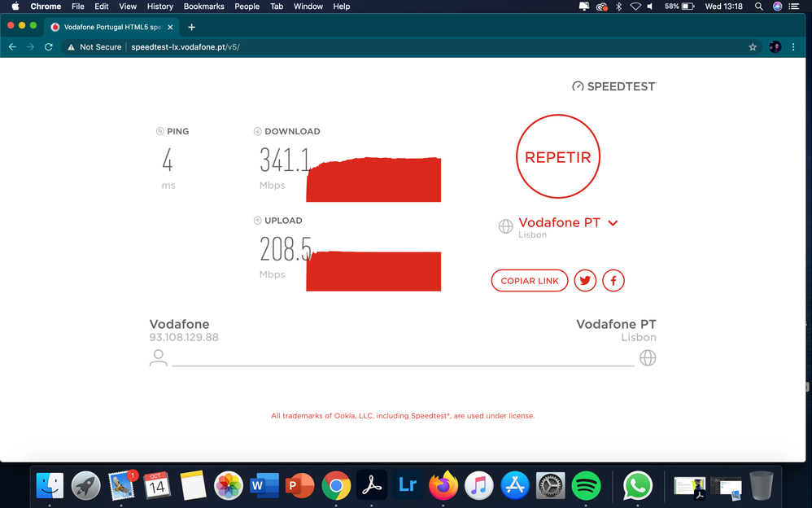Share results via the Facebook icon
This screenshot has width=812, height=508.
pos(613,280)
